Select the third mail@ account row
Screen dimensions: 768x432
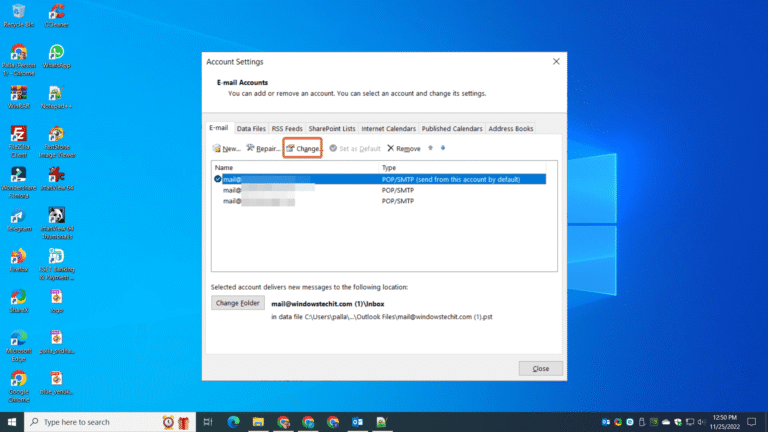pos(380,201)
